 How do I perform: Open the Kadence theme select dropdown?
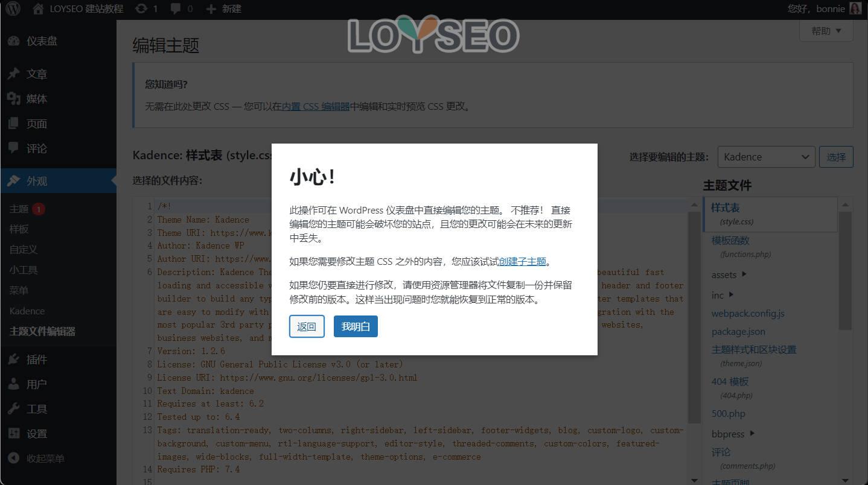point(766,157)
